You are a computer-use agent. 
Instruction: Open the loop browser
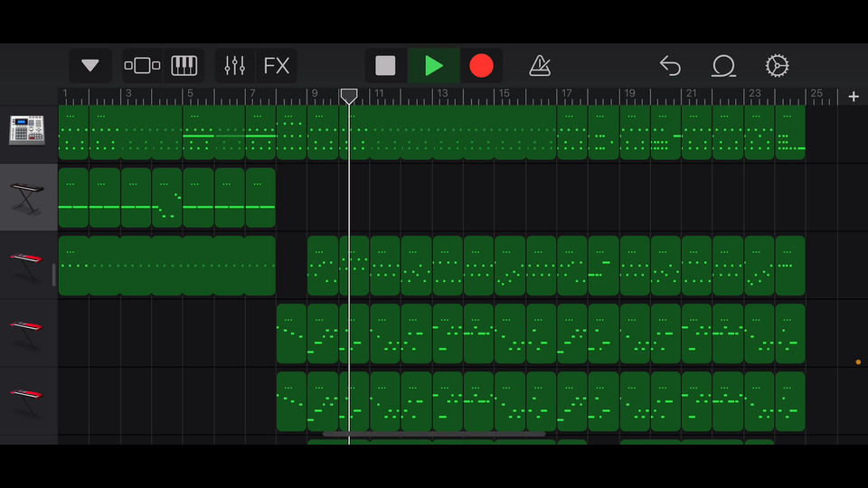click(x=723, y=66)
